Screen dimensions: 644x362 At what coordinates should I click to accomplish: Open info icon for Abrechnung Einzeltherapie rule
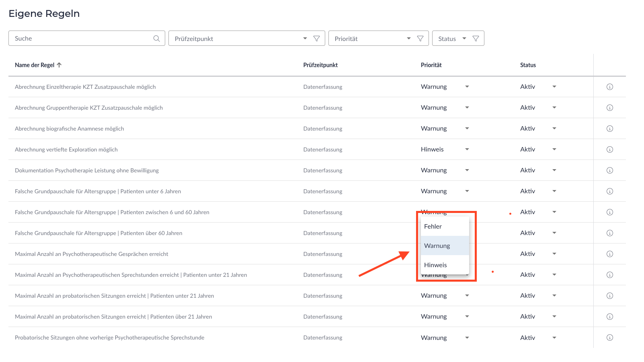(x=609, y=87)
